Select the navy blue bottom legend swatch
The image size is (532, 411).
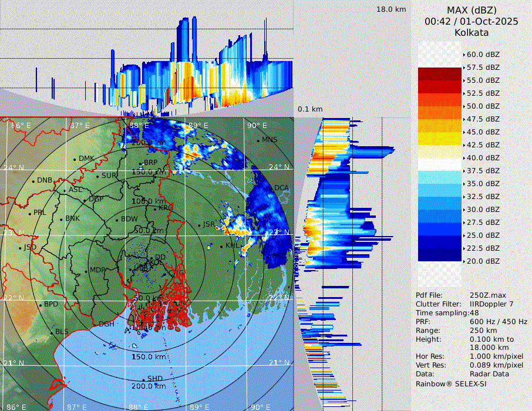439,254
